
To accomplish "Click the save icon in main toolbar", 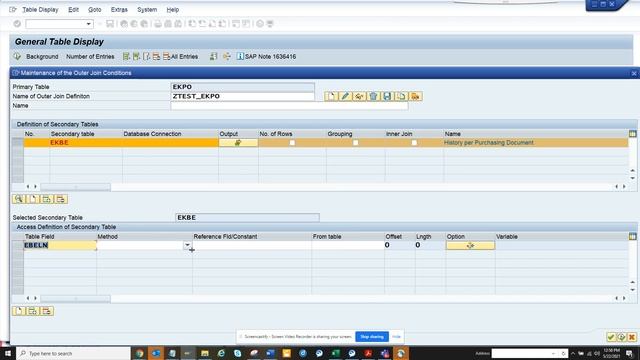I will click(110, 24).
